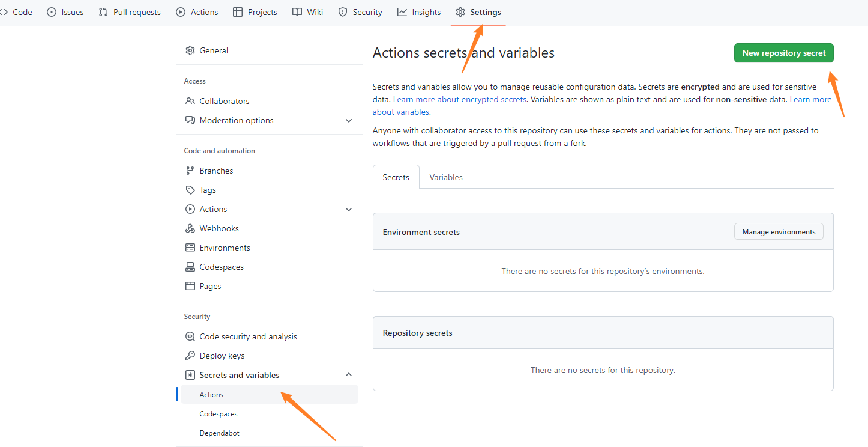Click the Insights graph icon
Viewport: 868px width, 447px height.
pos(402,12)
